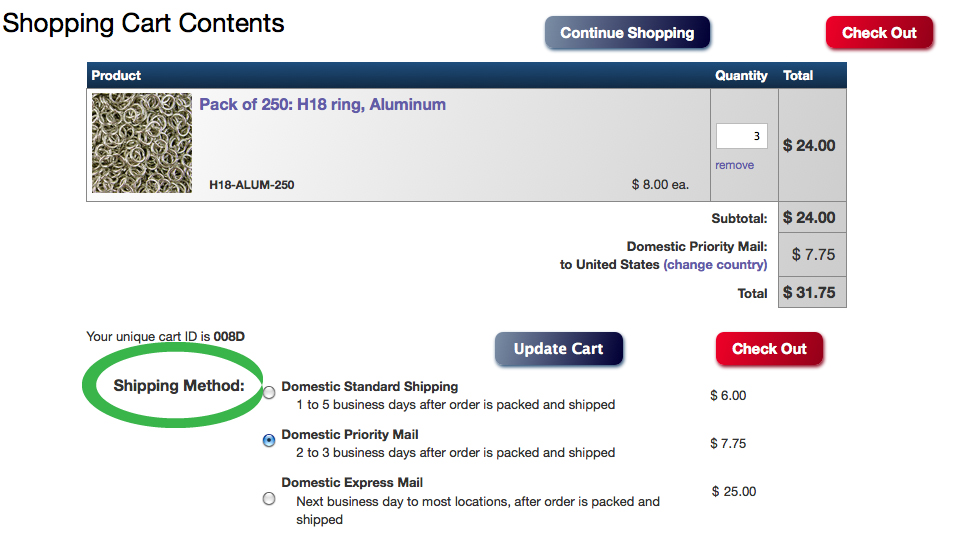Open the Pack of 250 H18 ring link
The height and width of the screenshot is (556, 964).
point(322,105)
